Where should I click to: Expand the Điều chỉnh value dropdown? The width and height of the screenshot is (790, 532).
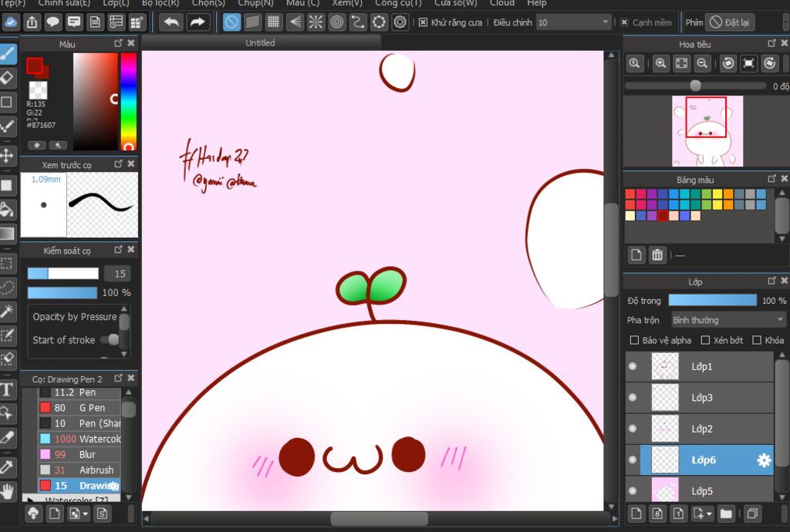click(x=605, y=22)
